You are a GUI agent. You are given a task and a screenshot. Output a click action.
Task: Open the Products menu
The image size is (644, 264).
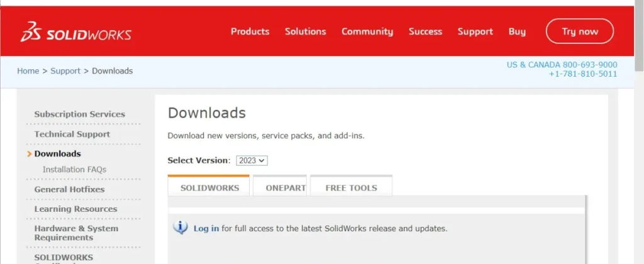(x=250, y=31)
